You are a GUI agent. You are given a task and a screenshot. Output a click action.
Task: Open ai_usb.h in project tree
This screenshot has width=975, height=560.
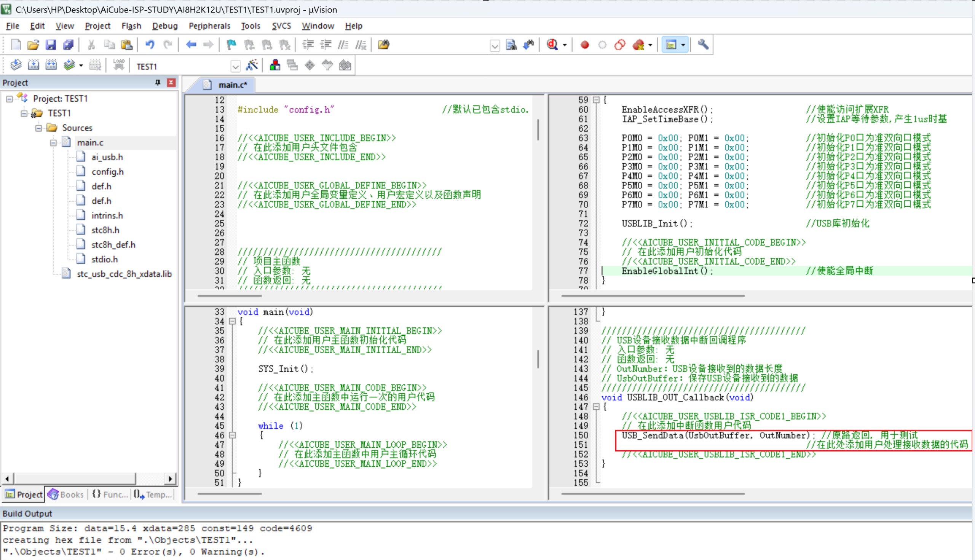coord(107,157)
